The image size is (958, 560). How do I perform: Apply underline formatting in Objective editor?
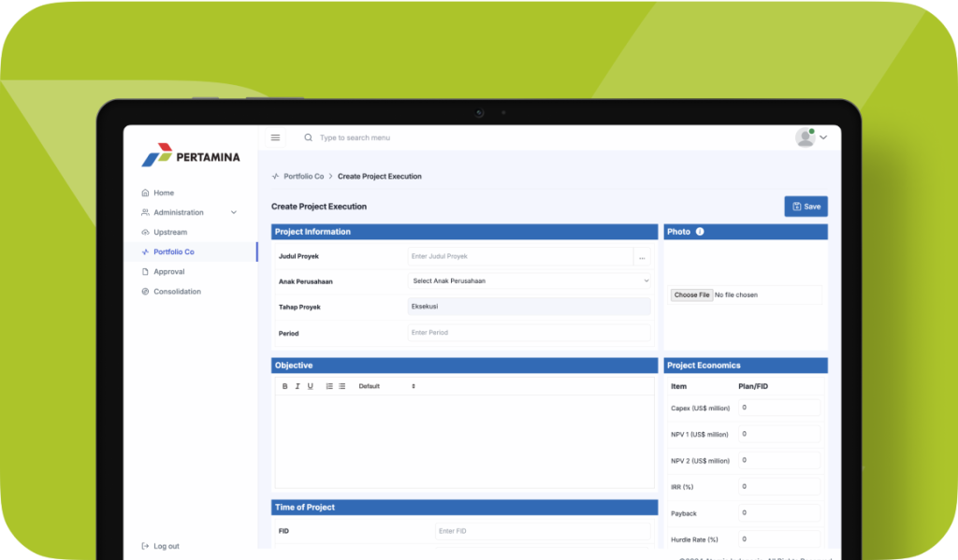pos(311,386)
